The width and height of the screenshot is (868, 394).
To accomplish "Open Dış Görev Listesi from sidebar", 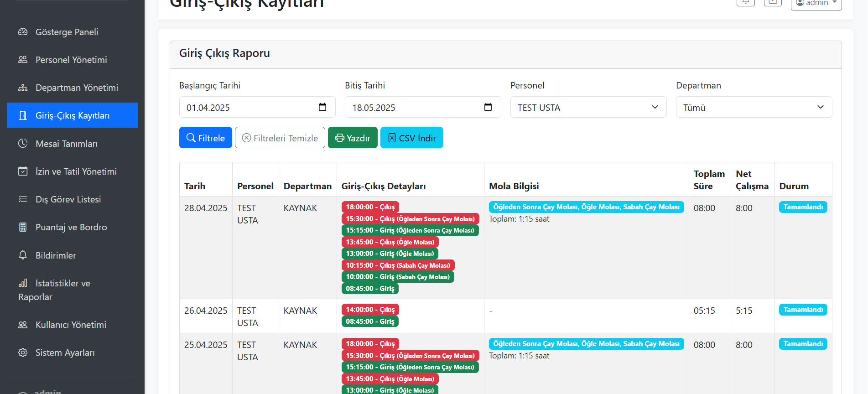I will 68,199.
